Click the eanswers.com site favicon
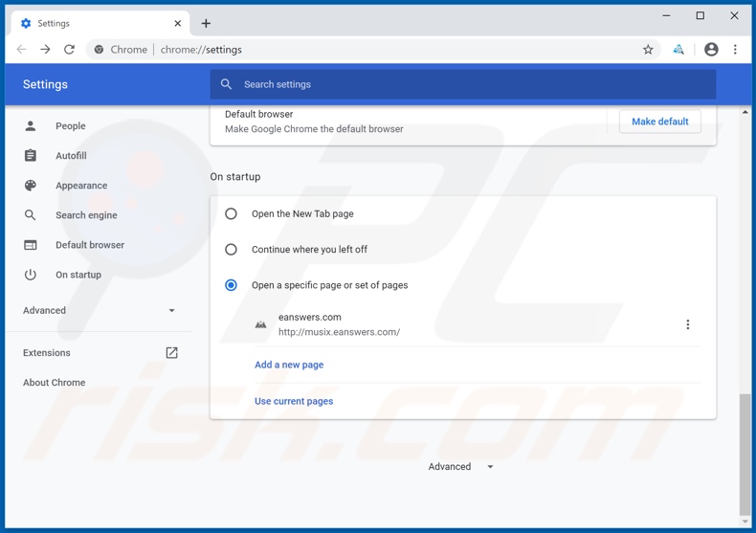 click(261, 324)
